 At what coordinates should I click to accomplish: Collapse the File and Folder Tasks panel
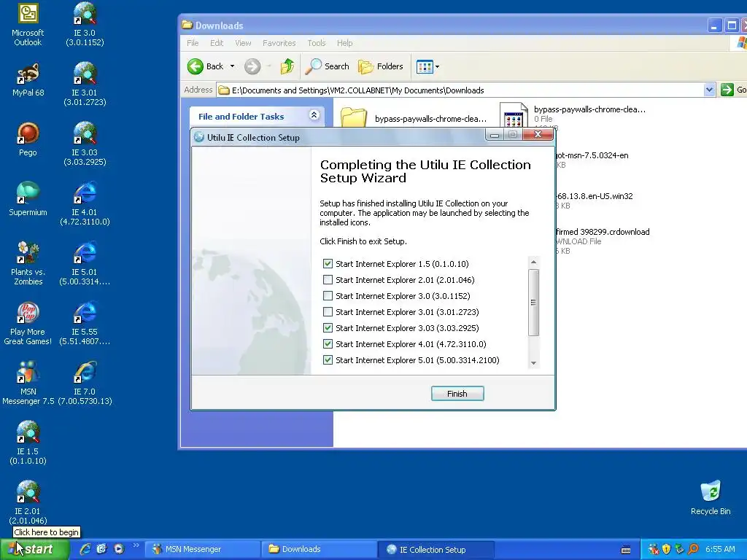coord(314,115)
